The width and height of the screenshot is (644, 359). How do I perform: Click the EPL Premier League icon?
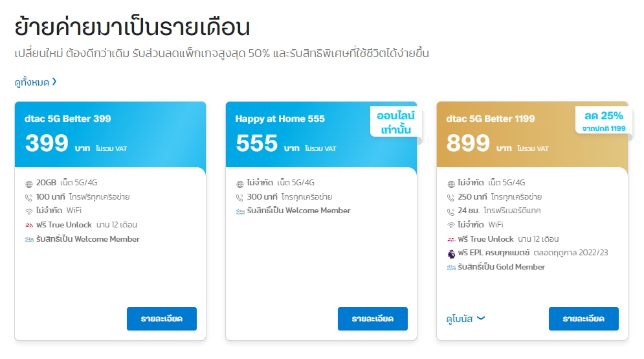(451, 254)
